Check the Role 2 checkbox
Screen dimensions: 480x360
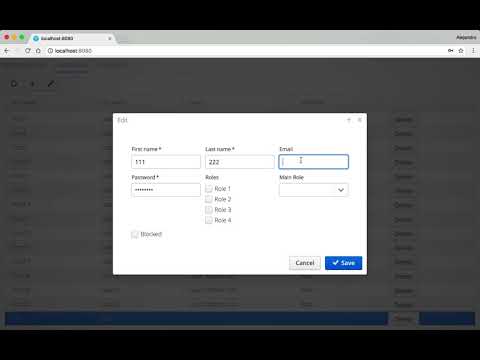point(209,199)
